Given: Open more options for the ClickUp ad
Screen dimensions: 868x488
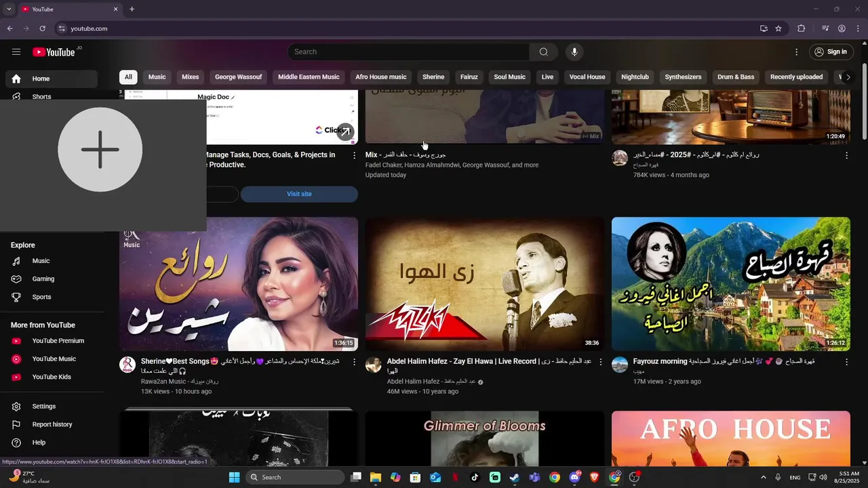Looking at the screenshot, I should tap(354, 155).
